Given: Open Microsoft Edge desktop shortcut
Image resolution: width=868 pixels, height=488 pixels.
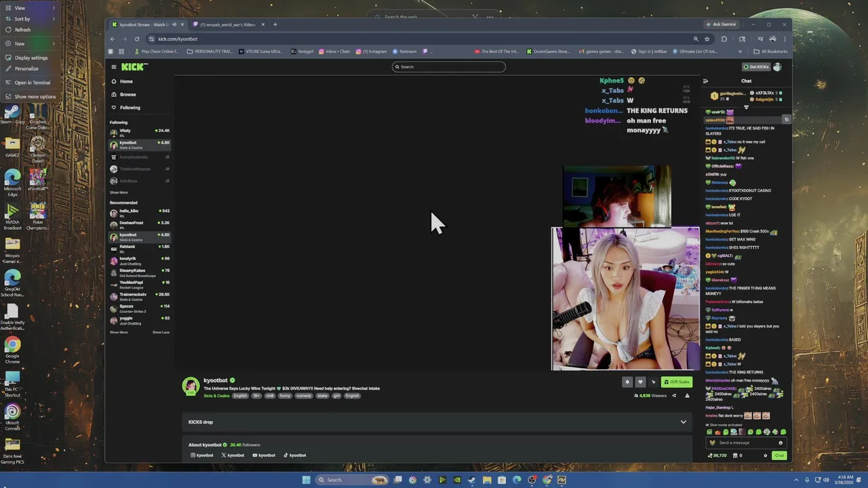Looking at the screenshot, I should (x=12, y=182).
